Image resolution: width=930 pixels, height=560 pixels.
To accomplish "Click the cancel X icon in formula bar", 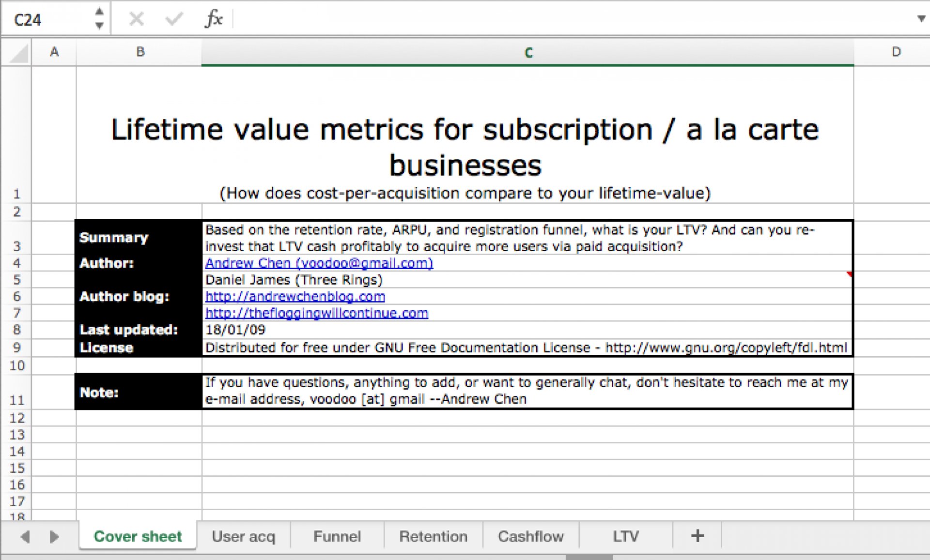I will pyautogui.click(x=137, y=19).
